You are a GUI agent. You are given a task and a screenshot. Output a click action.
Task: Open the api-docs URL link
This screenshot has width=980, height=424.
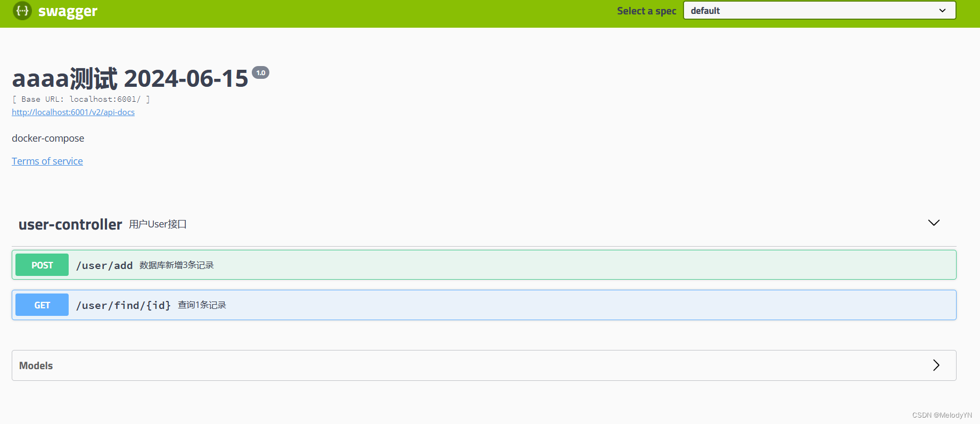coord(73,112)
